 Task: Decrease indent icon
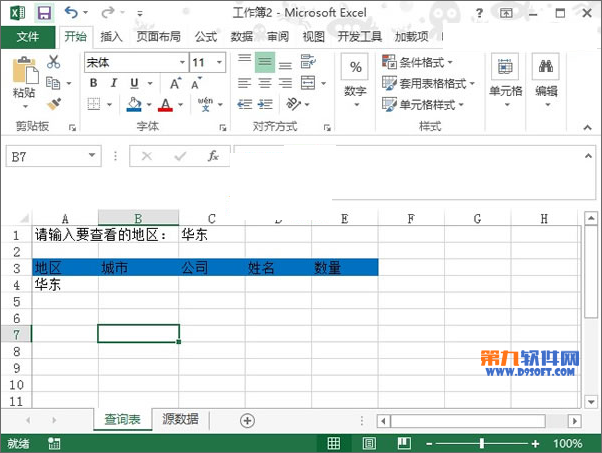(x=245, y=104)
